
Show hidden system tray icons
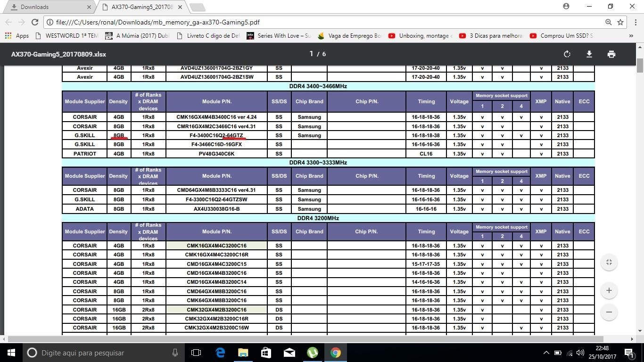(546, 353)
